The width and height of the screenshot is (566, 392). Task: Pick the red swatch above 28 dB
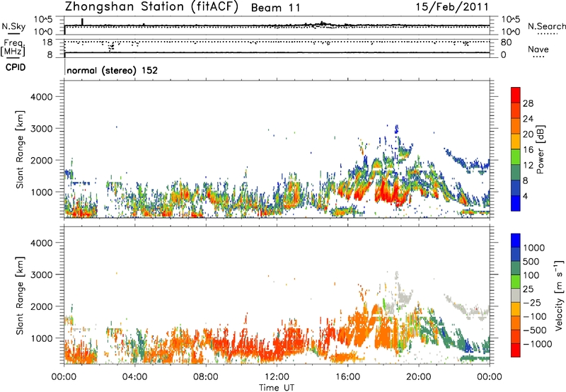point(516,96)
